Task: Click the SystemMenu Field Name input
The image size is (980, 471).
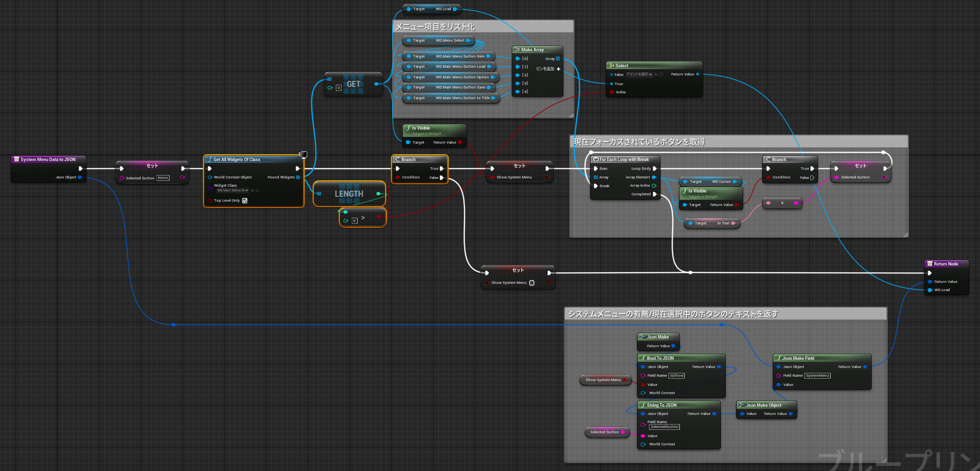Action: pos(817,376)
